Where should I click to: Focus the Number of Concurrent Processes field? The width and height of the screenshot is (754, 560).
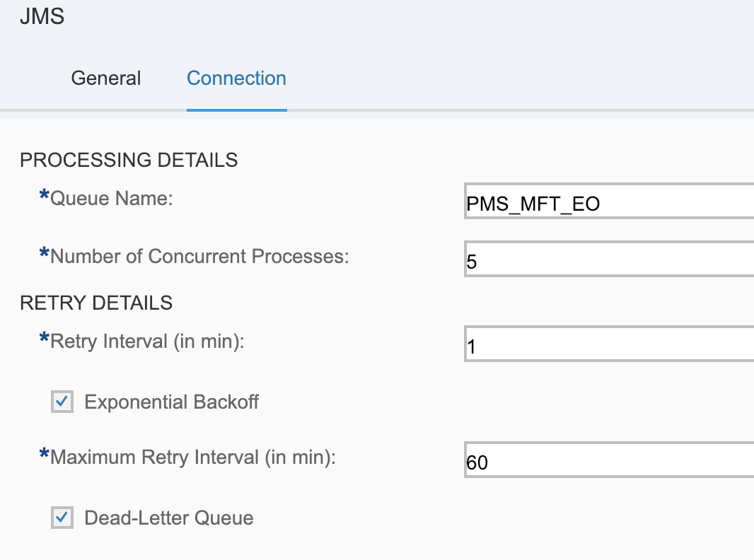click(x=609, y=259)
